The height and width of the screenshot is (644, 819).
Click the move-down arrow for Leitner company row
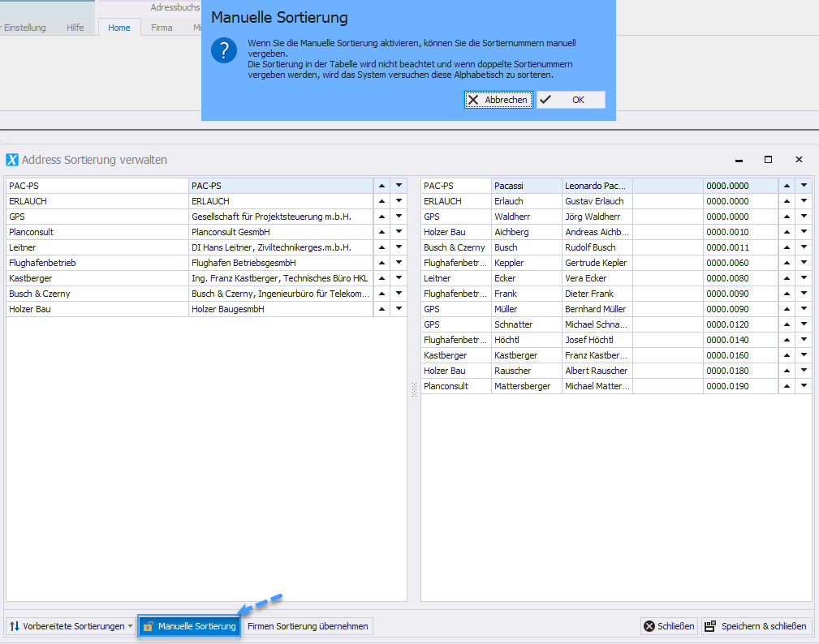399,247
